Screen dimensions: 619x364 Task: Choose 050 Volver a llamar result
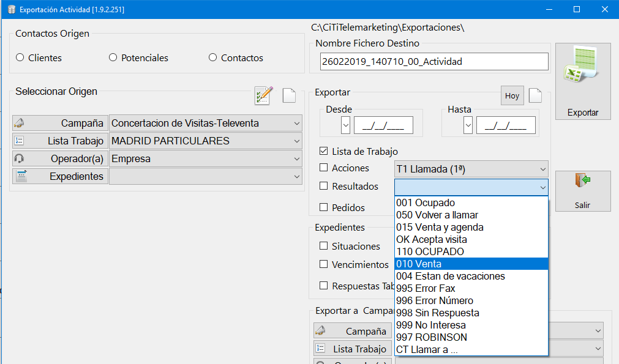point(471,215)
